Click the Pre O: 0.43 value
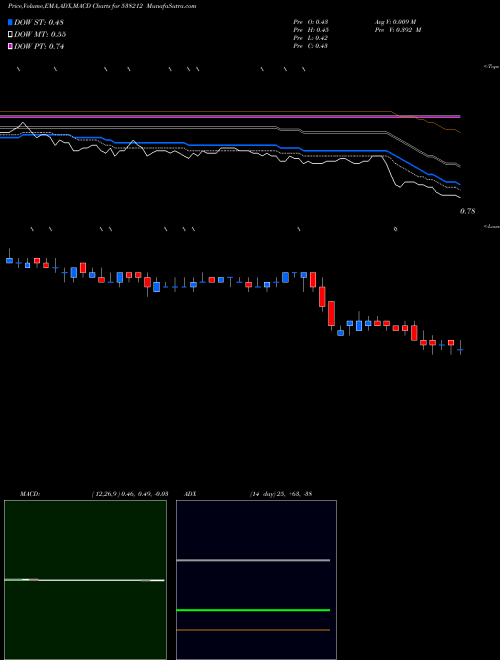The width and height of the screenshot is (500, 660). (311, 22)
